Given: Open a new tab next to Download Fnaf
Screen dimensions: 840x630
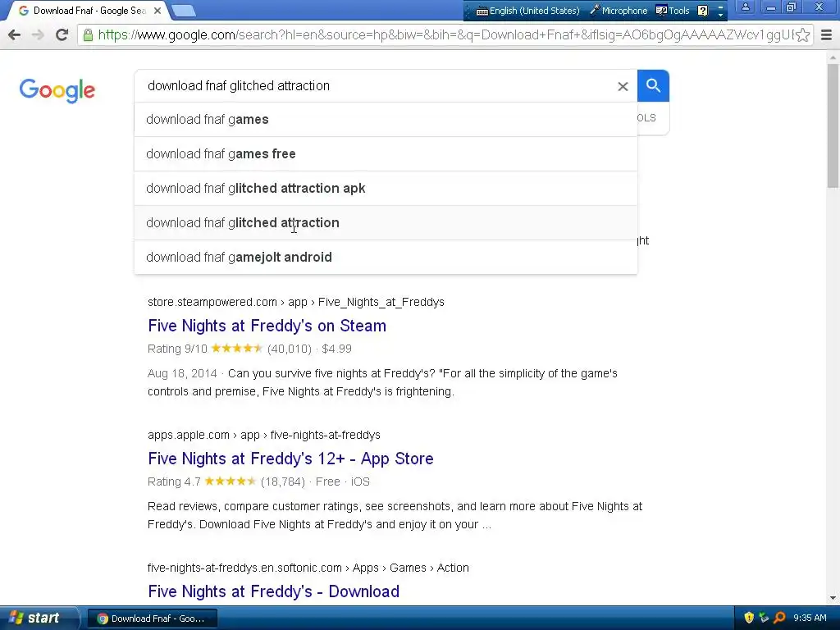Looking at the screenshot, I should click(x=184, y=11).
